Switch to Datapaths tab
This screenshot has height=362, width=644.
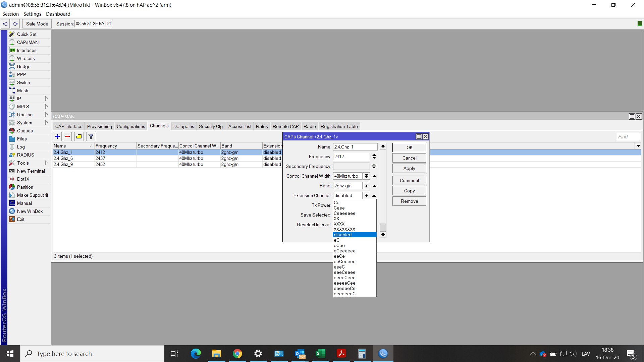tap(183, 126)
